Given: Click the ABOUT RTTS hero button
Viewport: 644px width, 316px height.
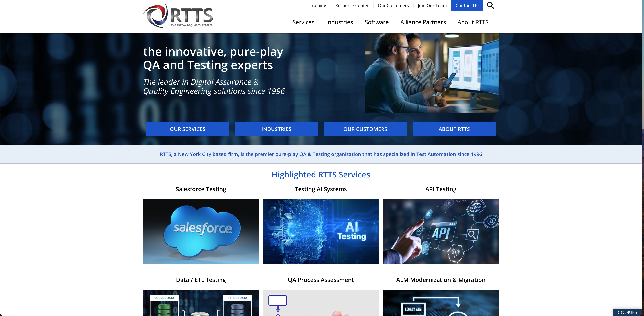Looking at the screenshot, I should pos(454,129).
